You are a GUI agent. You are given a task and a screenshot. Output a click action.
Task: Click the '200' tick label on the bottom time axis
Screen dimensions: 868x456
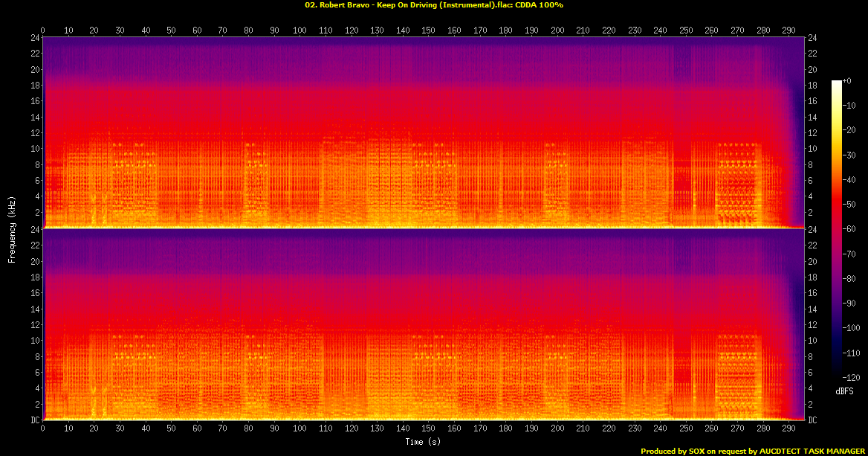(x=557, y=428)
